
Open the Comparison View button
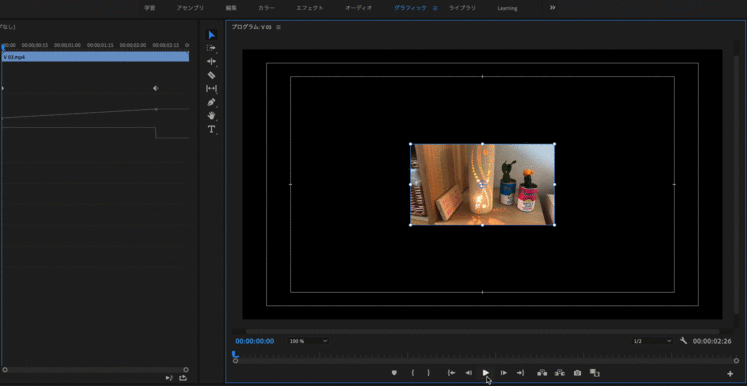tap(595, 373)
